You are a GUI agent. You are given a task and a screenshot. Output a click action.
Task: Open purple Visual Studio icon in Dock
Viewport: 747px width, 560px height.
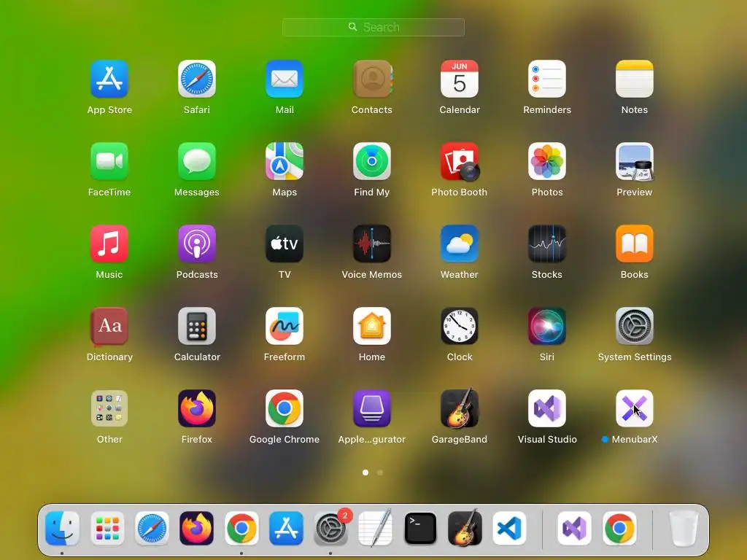coord(575,528)
